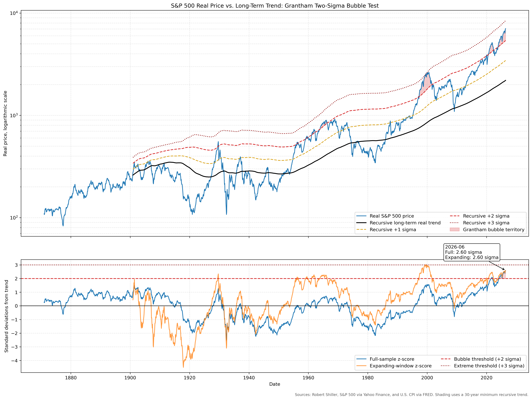Click the 'Expanding-window z-score' legend entry

click(x=394, y=366)
